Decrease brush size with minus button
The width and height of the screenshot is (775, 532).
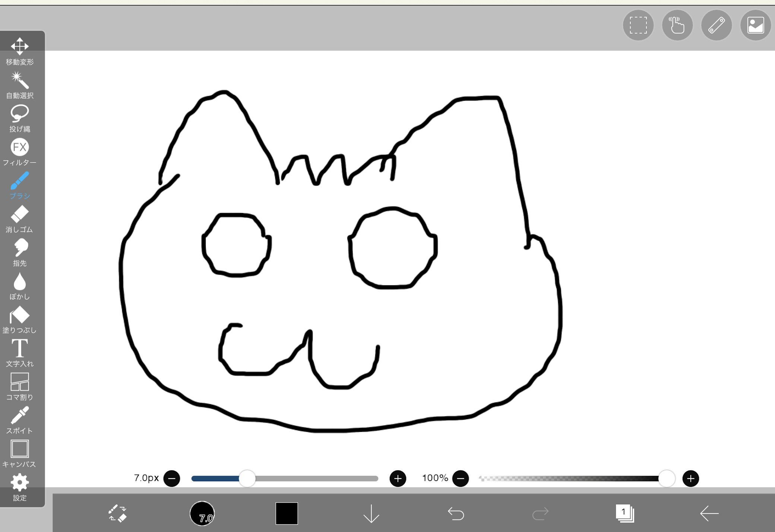click(x=172, y=478)
